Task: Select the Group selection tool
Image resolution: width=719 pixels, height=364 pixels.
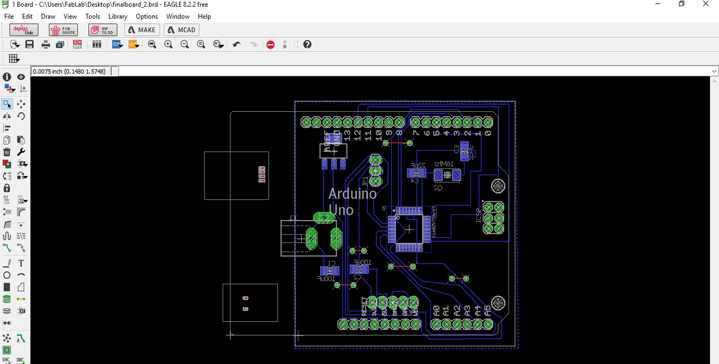Action: [7, 104]
